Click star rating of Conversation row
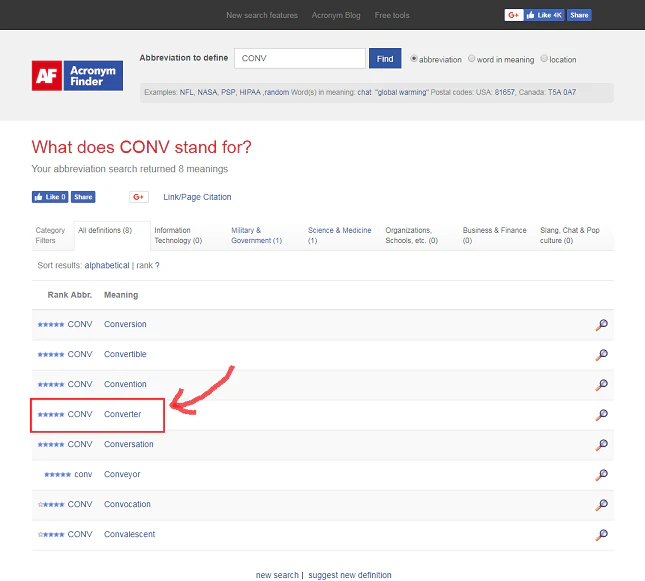645x581 pixels. (51, 445)
